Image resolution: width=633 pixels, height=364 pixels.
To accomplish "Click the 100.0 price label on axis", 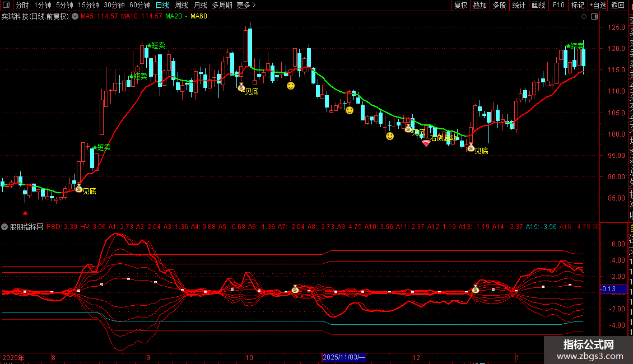I will [x=616, y=134].
